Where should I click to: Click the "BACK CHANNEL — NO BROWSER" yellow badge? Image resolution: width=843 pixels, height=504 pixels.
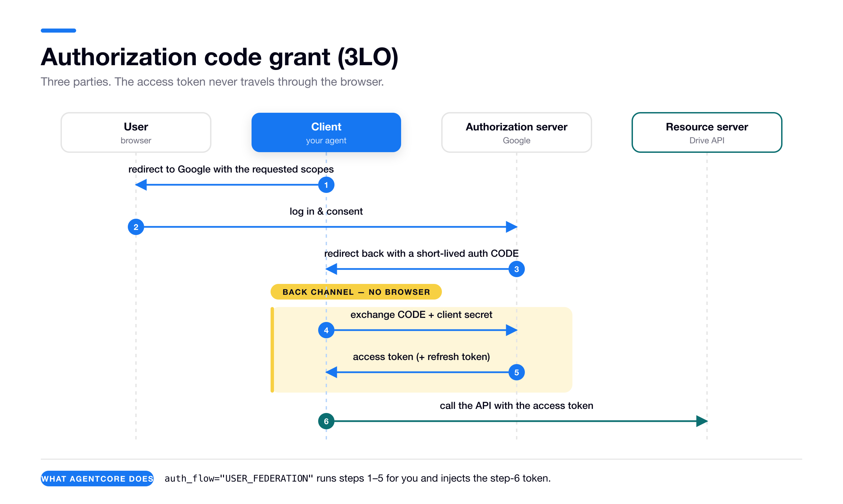[x=356, y=292]
